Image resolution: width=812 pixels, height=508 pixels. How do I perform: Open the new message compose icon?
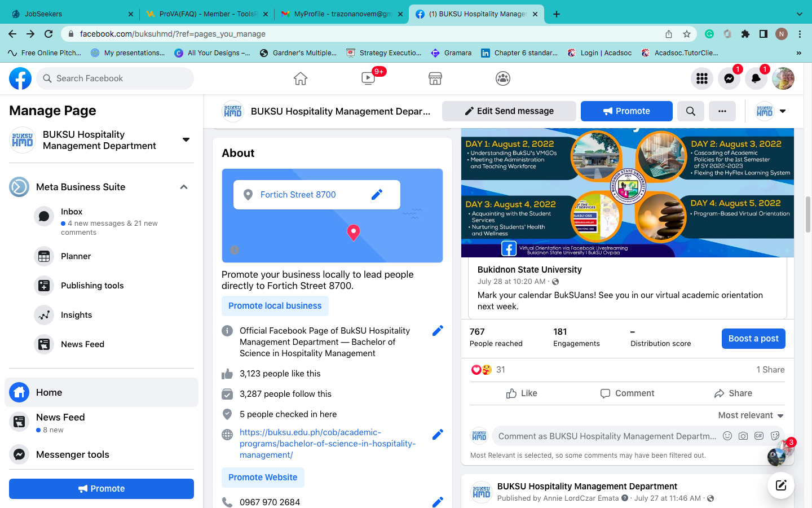tap(781, 485)
